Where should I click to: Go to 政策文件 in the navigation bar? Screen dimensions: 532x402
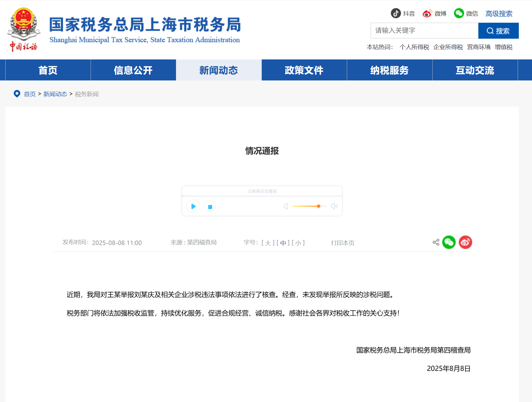click(x=304, y=70)
